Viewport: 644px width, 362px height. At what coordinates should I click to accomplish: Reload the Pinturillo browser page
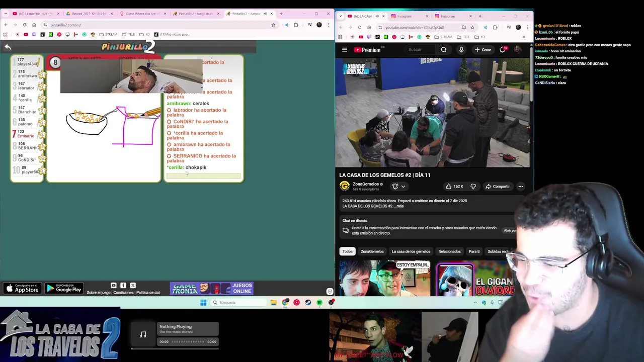point(24,25)
